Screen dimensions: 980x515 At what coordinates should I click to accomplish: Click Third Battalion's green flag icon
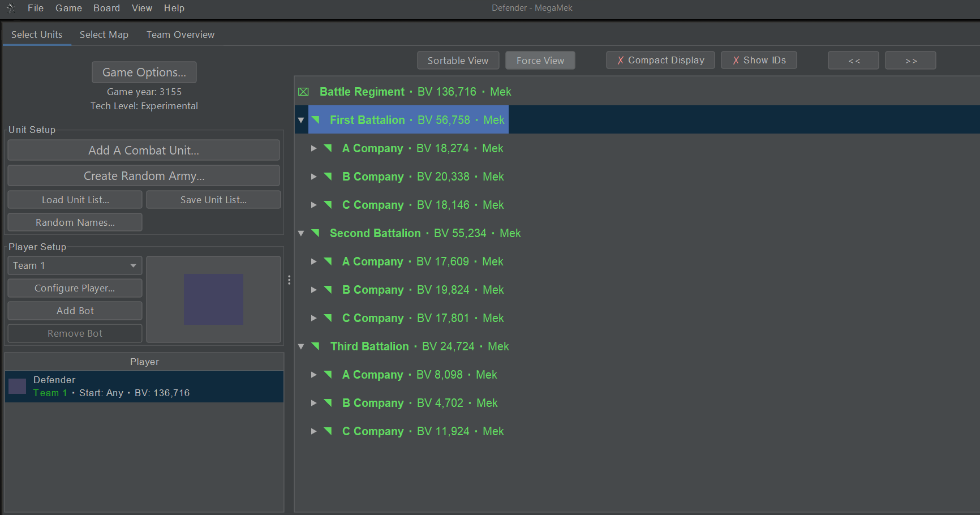pyautogui.click(x=316, y=346)
